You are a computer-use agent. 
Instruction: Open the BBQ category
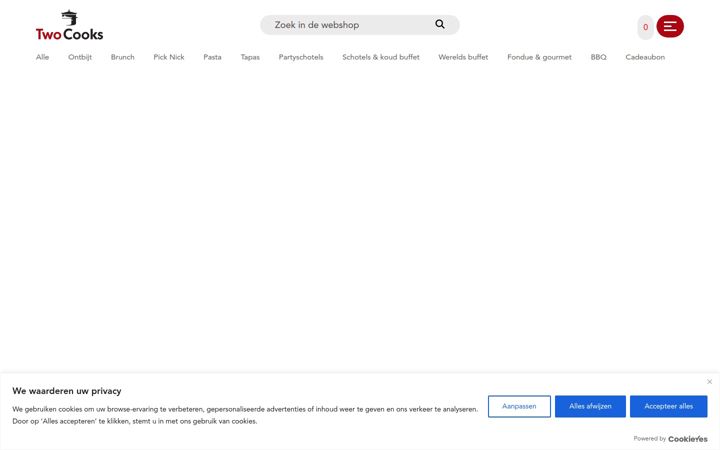point(598,57)
